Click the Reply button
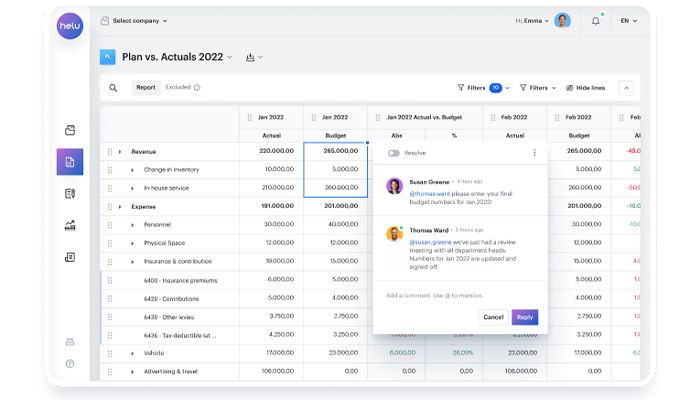This screenshot has width=700, height=400. pyautogui.click(x=524, y=317)
